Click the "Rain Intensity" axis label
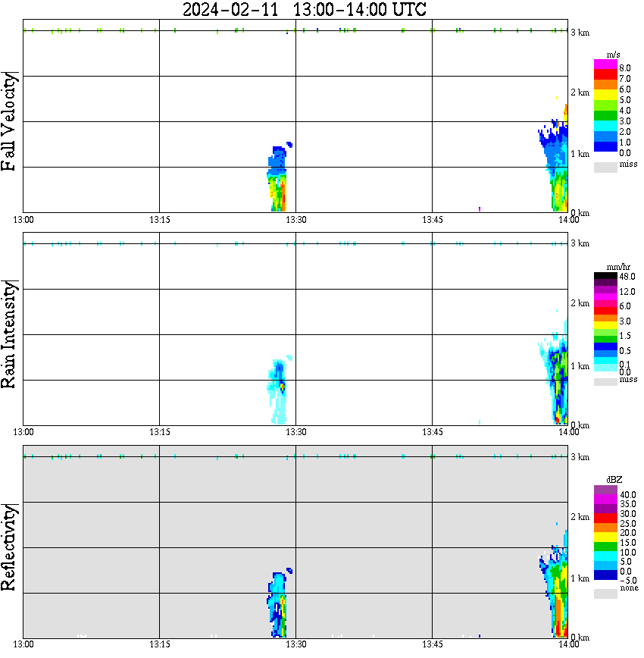The width and height of the screenshot is (644, 658). [9, 334]
